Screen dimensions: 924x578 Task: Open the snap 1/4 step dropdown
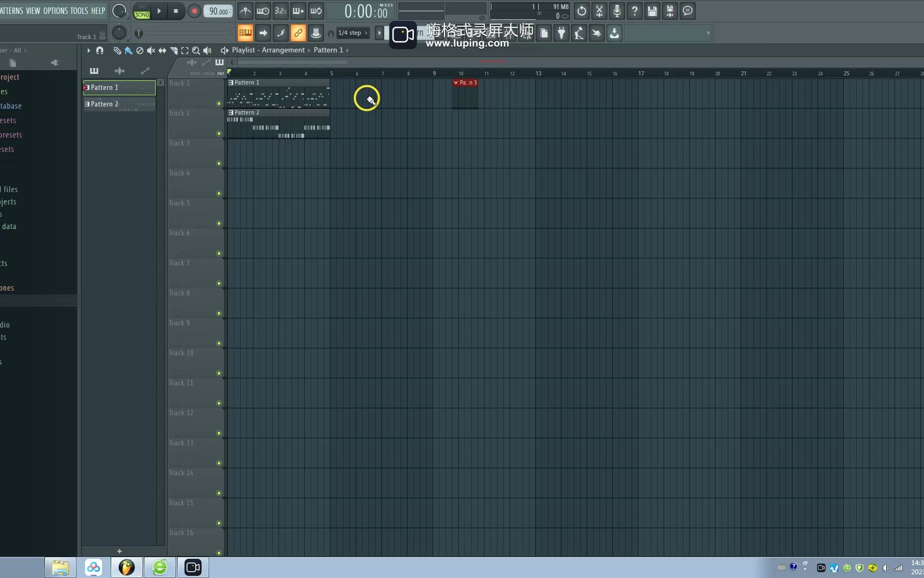tap(353, 33)
